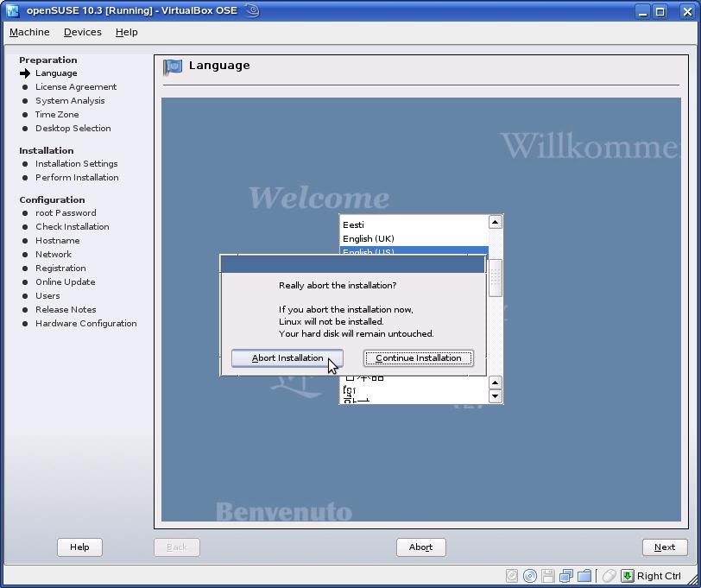
Task: Click the Release Notes step in sidebar
Action: tap(66, 310)
